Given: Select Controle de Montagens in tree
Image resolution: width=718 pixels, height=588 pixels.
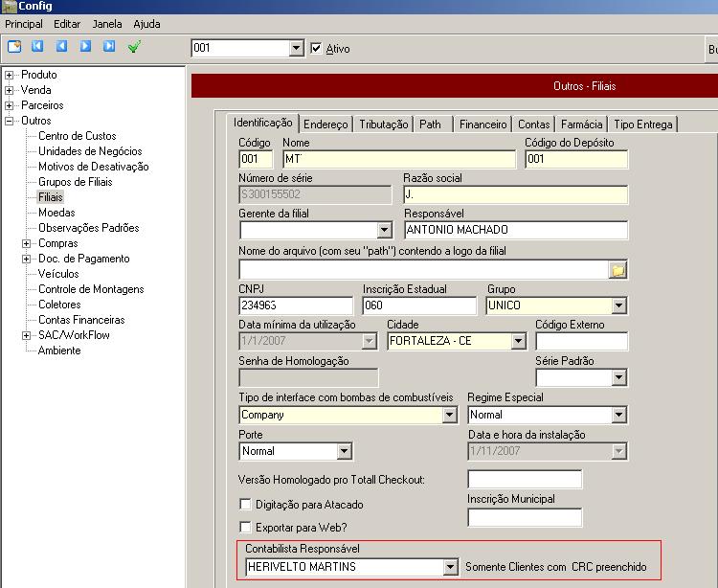Looking at the screenshot, I should click(91, 289).
